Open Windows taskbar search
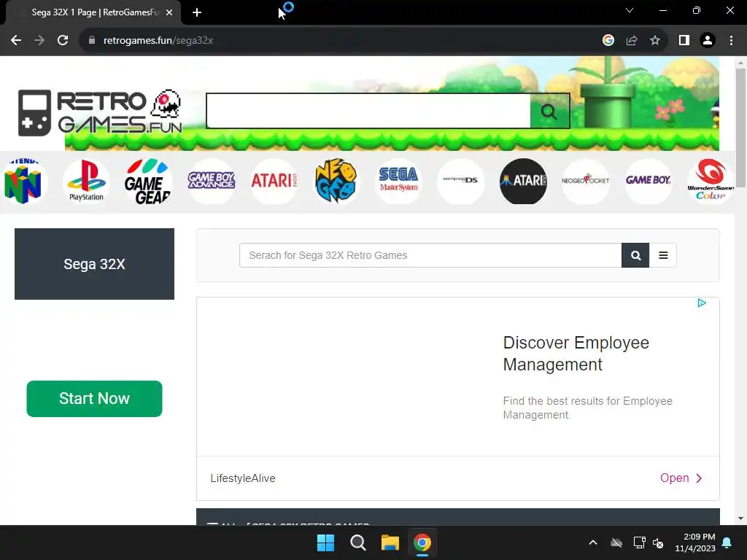The image size is (747, 560). click(357, 542)
